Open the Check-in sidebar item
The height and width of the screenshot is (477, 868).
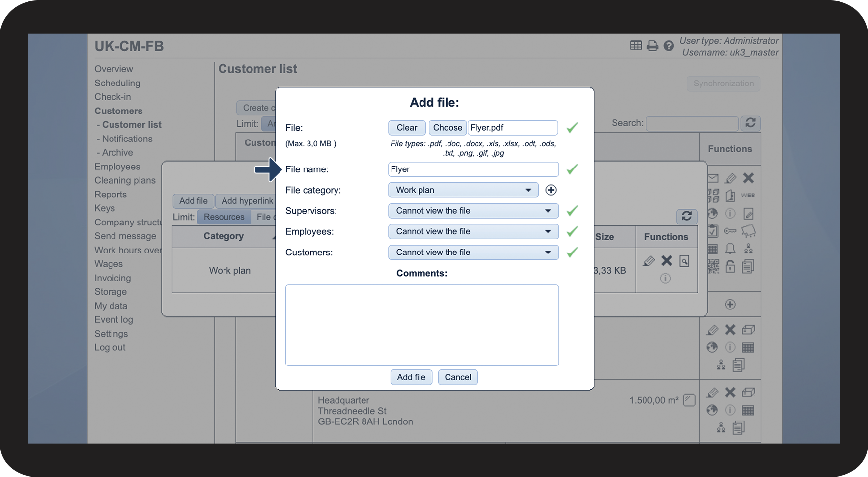pos(112,97)
